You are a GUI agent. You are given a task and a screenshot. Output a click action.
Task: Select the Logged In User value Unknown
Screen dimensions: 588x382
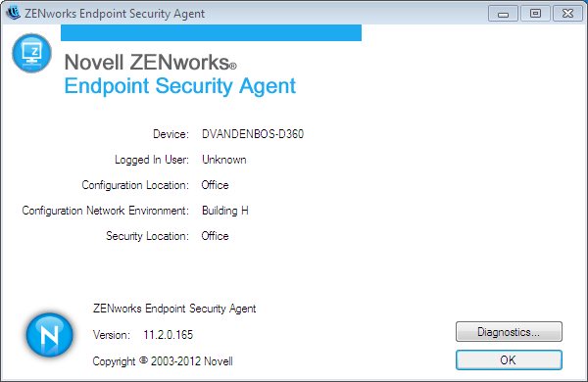(x=224, y=160)
